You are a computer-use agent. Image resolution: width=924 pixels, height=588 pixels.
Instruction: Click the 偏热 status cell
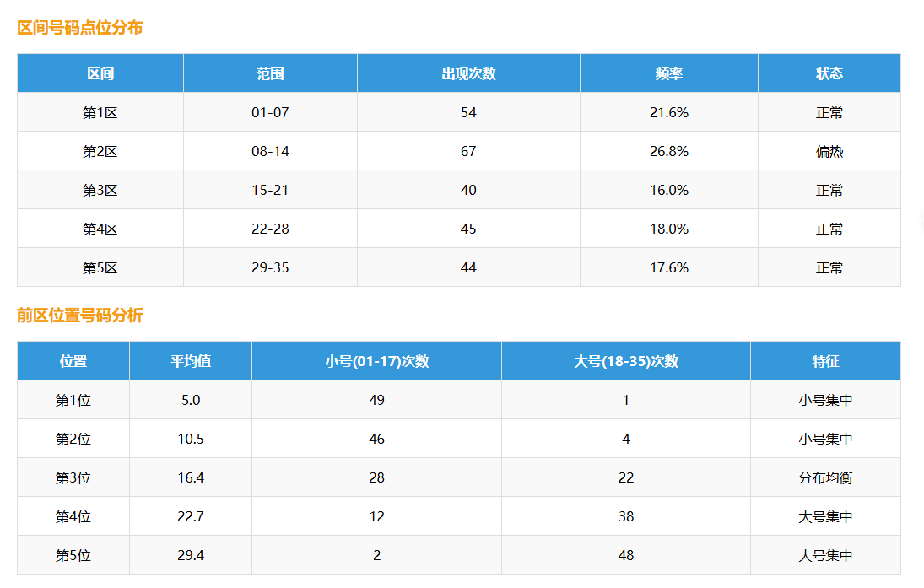(829, 152)
